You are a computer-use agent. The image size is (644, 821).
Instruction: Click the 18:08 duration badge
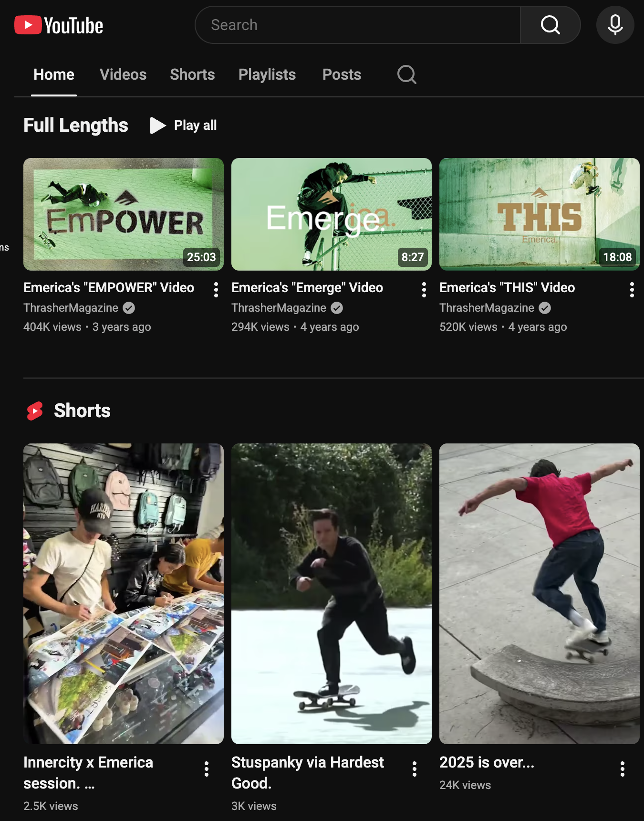click(x=617, y=257)
